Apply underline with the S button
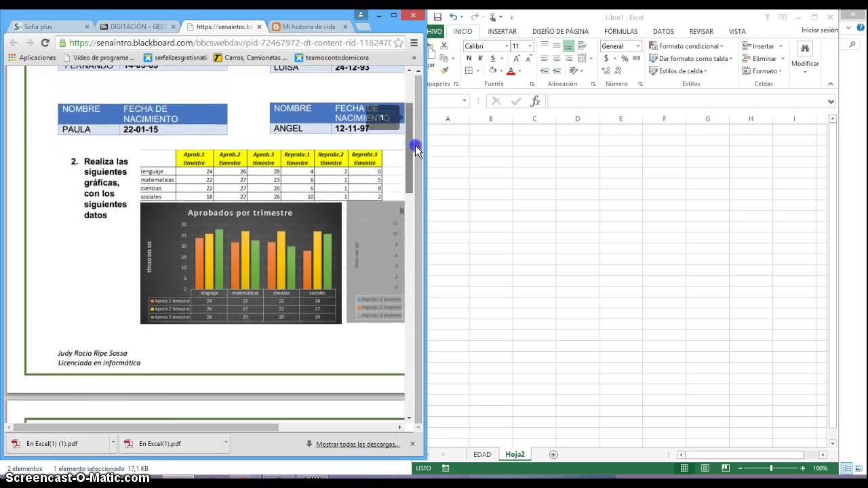The image size is (868, 488). tap(492, 58)
